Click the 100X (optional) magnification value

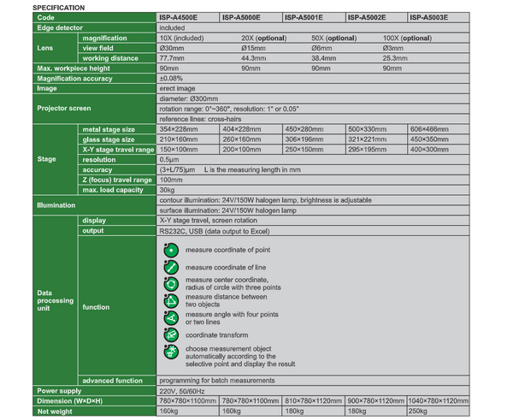(x=407, y=38)
